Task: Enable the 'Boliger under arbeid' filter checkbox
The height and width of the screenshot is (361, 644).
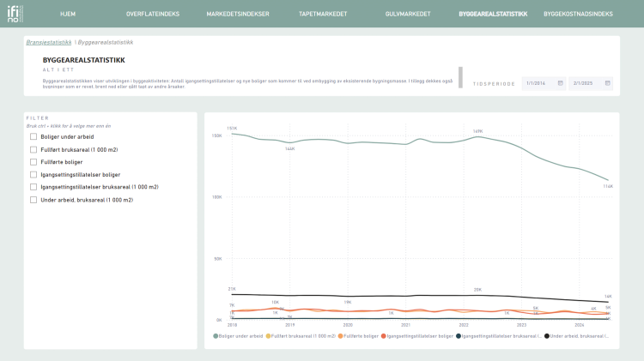Action: (33, 136)
